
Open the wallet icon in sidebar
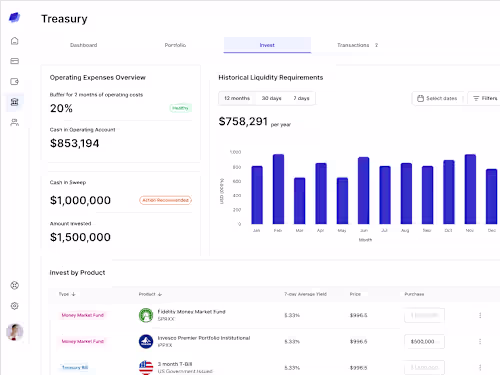pyautogui.click(x=15, y=82)
